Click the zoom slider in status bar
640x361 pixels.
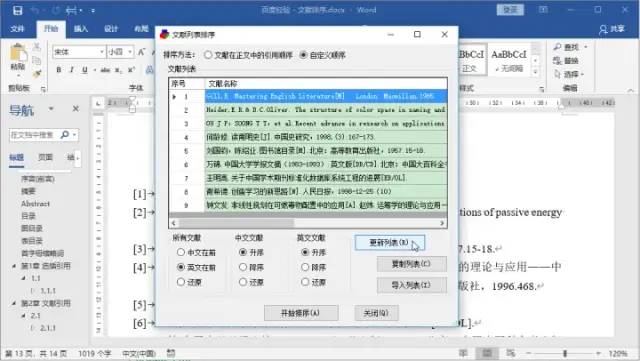(565, 353)
